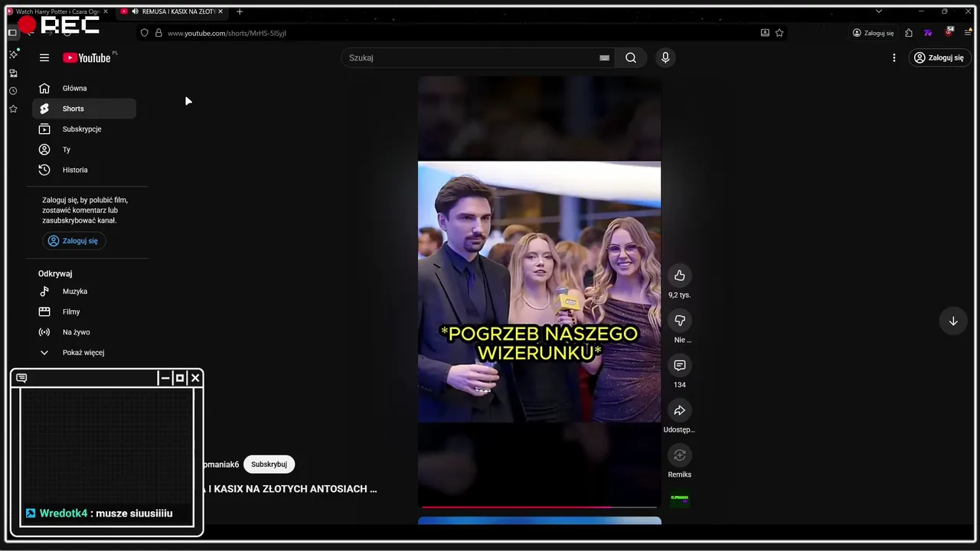Image resolution: width=980 pixels, height=551 pixels.
Task: Click the Wredotk4 username in chat
Action: pos(63,514)
